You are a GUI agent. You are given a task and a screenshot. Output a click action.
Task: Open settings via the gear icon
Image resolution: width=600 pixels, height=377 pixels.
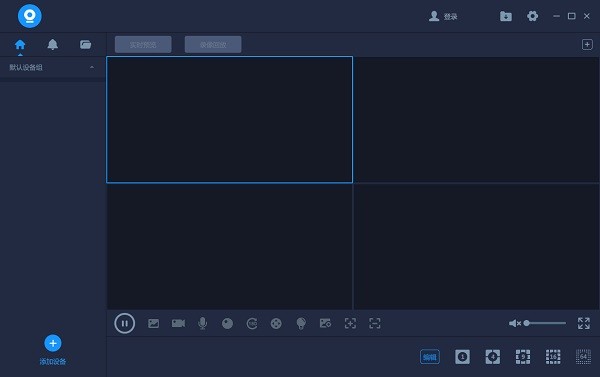pos(532,16)
